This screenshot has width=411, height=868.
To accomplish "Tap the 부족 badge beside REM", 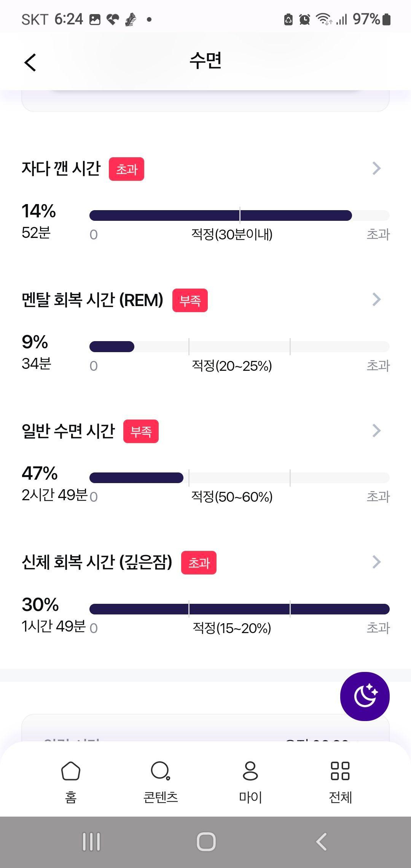I will click(190, 300).
